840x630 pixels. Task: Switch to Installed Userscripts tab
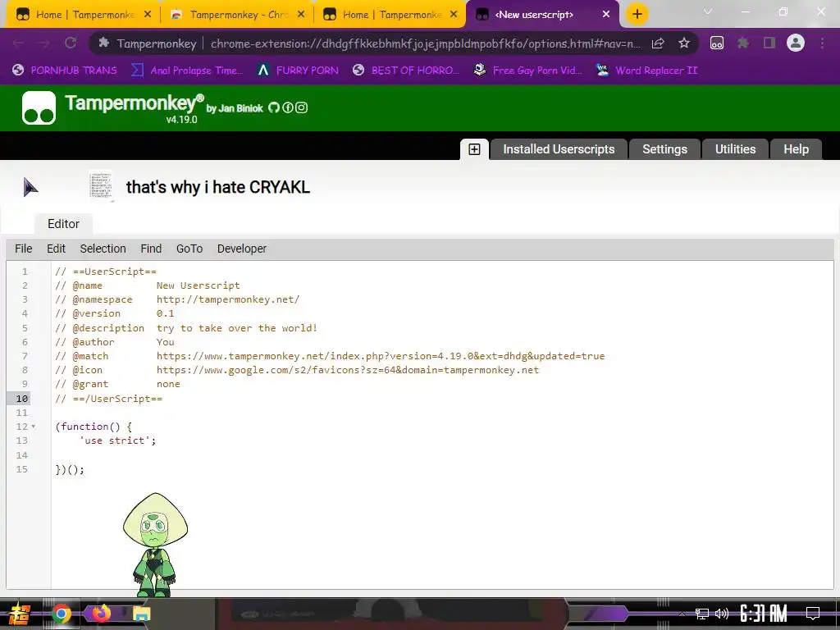559,149
